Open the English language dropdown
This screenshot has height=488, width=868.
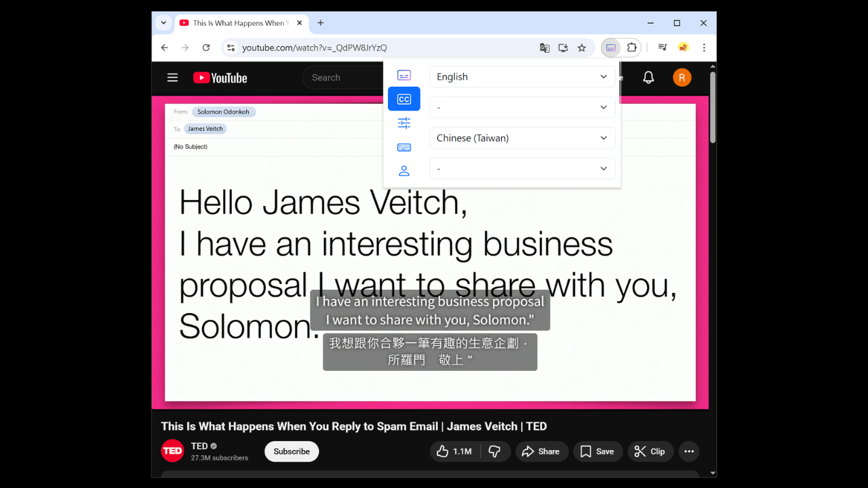pyautogui.click(x=522, y=77)
